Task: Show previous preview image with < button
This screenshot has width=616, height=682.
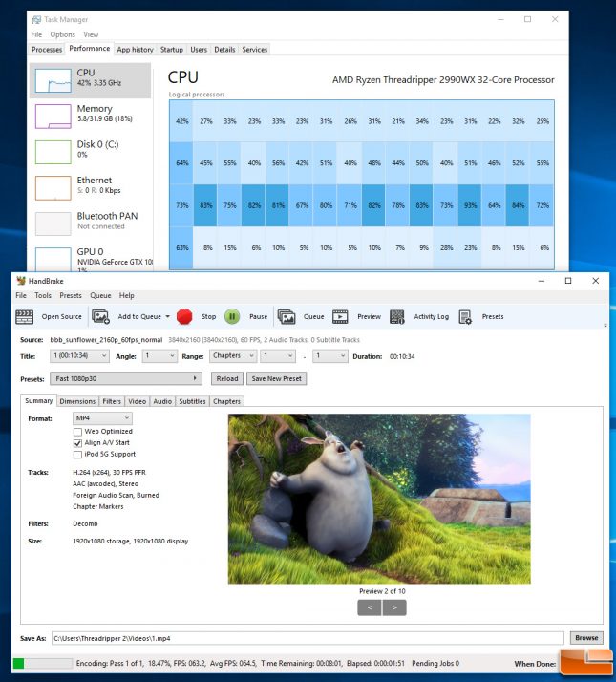Action: click(370, 607)
